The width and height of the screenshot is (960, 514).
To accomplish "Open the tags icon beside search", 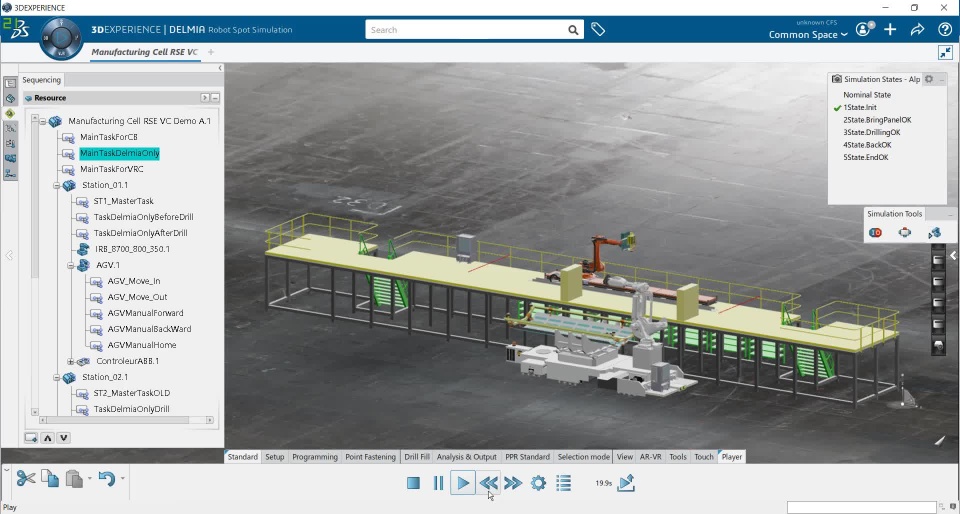I will 598,29.
